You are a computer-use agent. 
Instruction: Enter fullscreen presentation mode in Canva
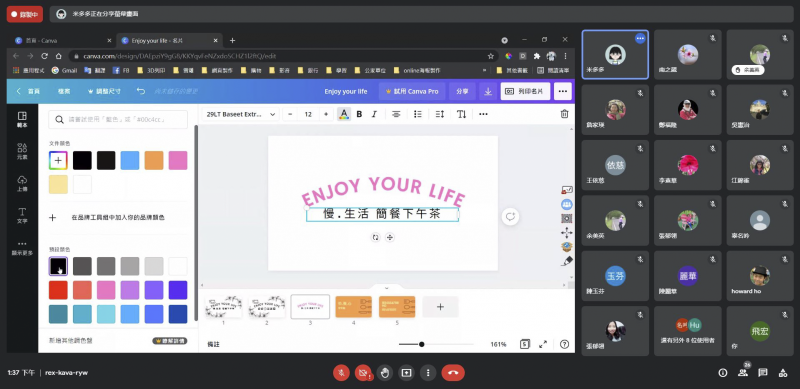543,344
